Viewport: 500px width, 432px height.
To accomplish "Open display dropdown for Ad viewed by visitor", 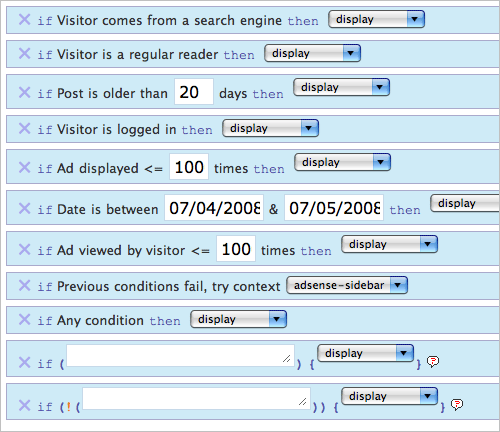I will pos(390,244).
